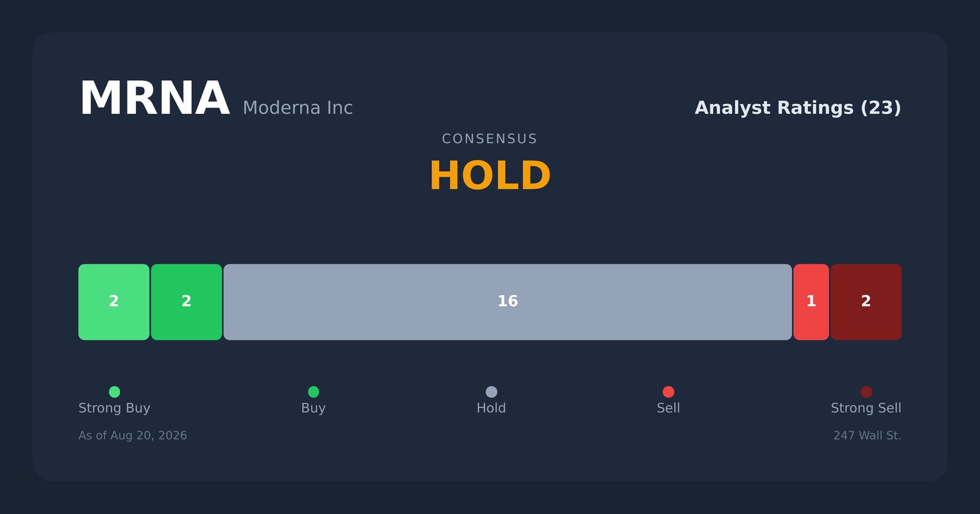This screenshot has height=514, width=980.
Task: Select the green Buy bar segment
Action: [x=186, y=302]
